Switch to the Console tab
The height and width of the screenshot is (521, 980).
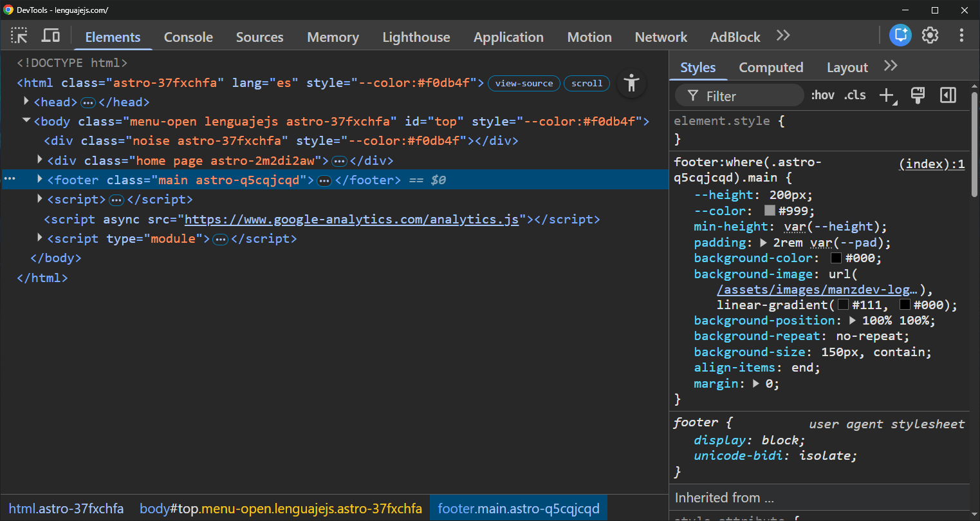(x=189, y=37)
